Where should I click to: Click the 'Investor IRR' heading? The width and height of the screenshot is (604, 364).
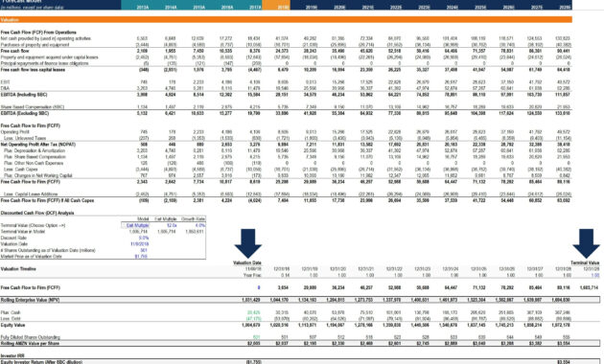coord(12,356)
